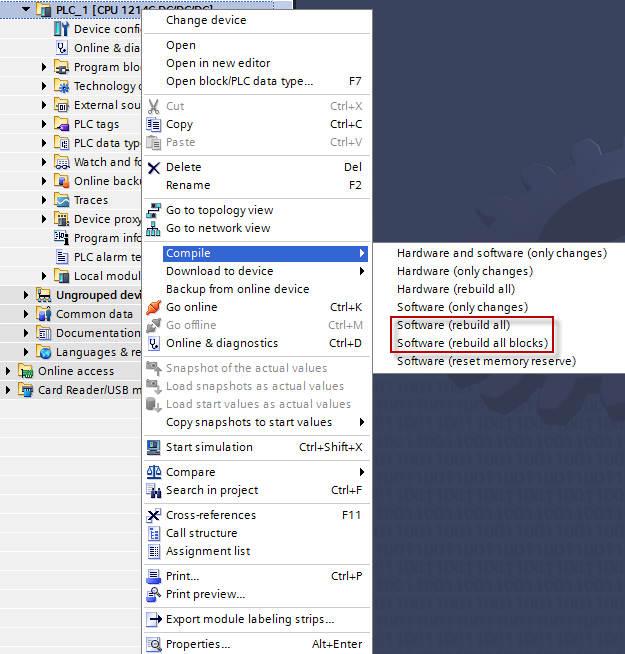Click the Compare scales icon

point(153,472)
